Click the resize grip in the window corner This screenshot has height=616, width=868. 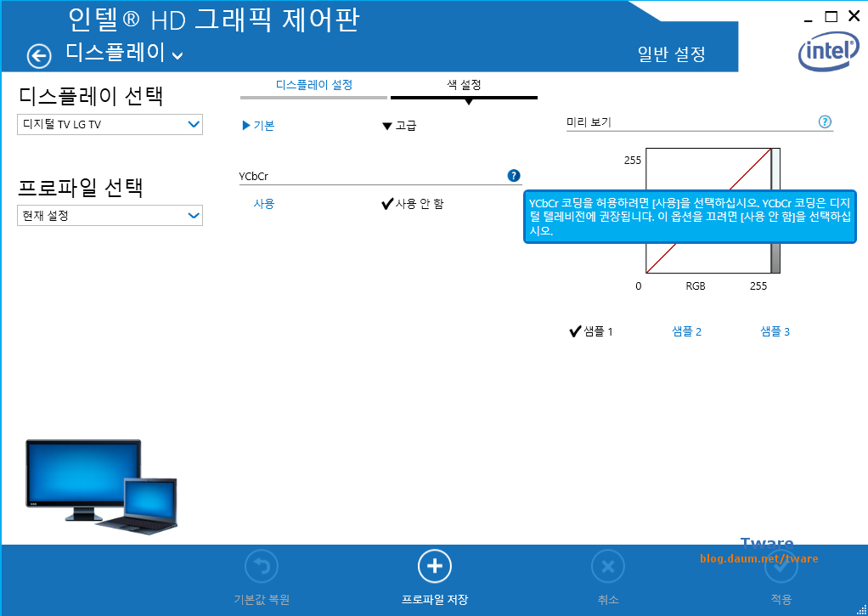pyautogui.click(x=862, y=610)
